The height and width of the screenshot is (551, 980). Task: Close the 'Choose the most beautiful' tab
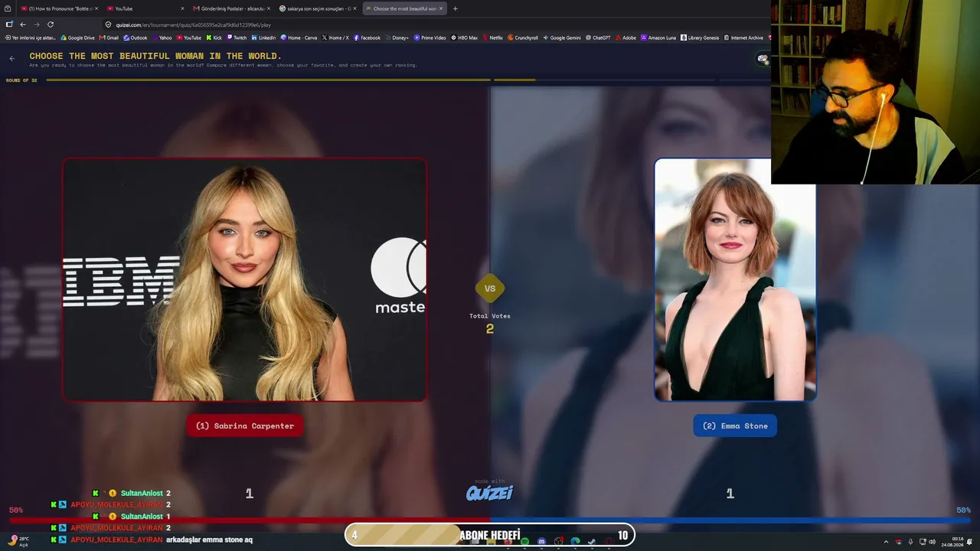441,8
